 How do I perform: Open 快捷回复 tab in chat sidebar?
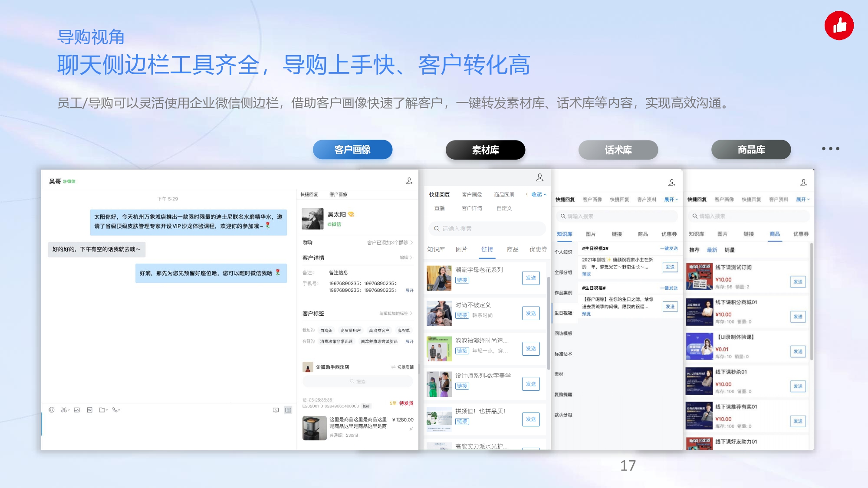click(309, 194)
